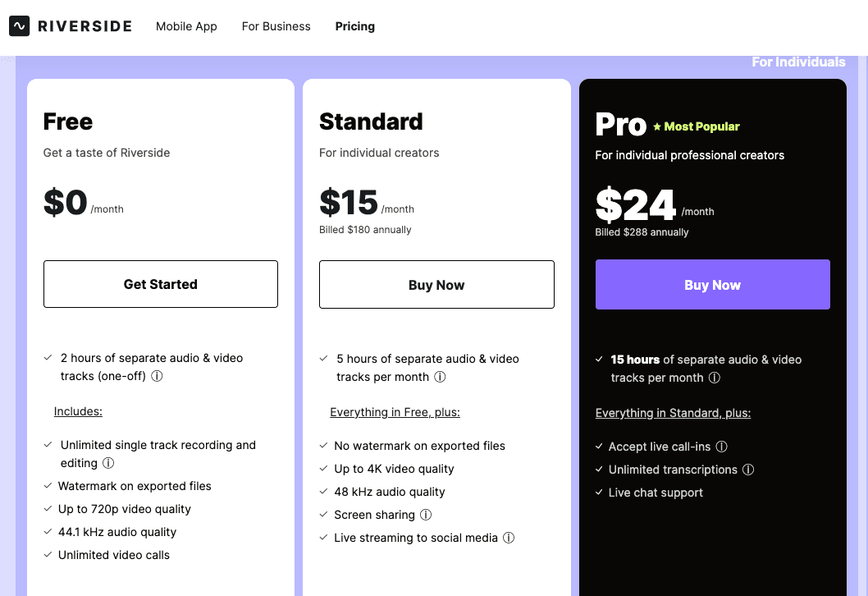Click the Riverside logo icon
Viewport: 868px width, 596px height.
tap(18, 25)
